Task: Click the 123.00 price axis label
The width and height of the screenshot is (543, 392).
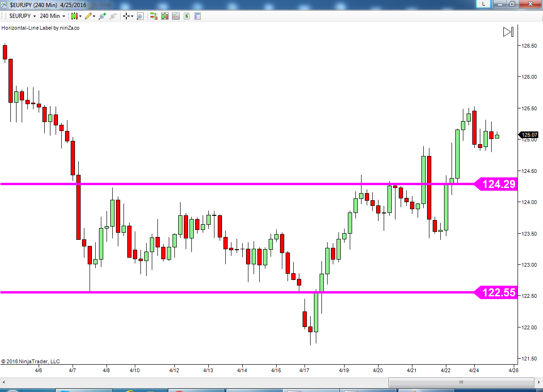Action: click(529, 265)
